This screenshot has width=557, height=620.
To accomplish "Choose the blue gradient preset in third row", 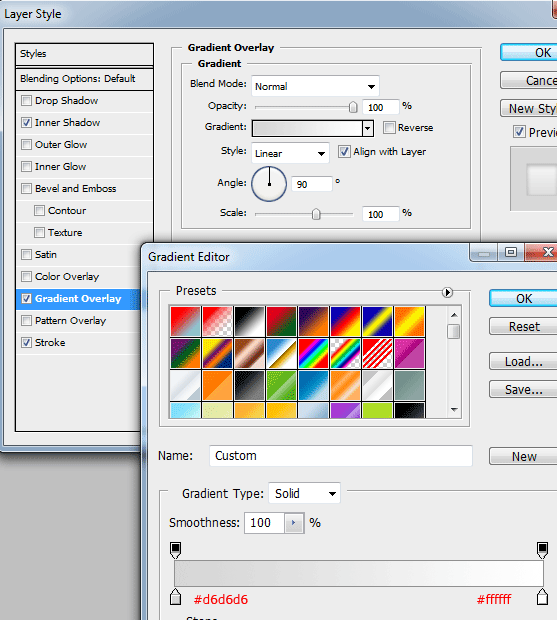I will tap(313, 386).
